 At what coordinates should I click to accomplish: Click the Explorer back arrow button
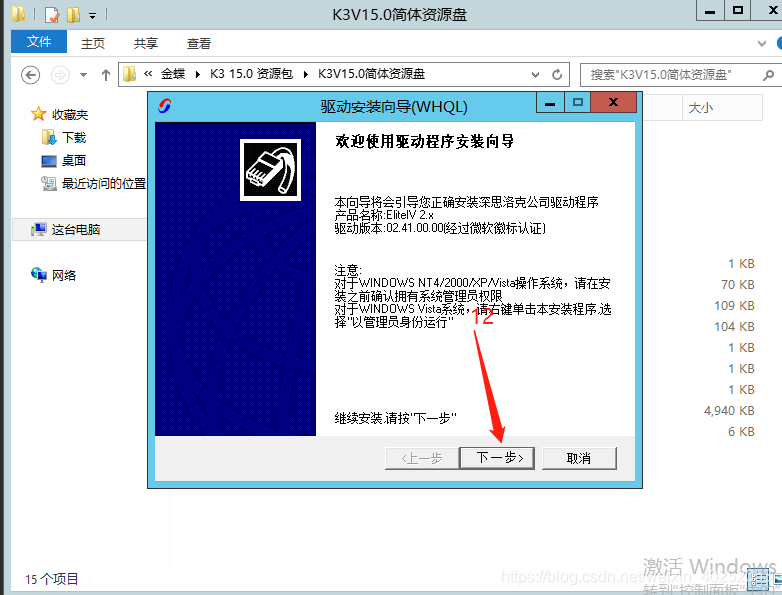tap(30, 75)
